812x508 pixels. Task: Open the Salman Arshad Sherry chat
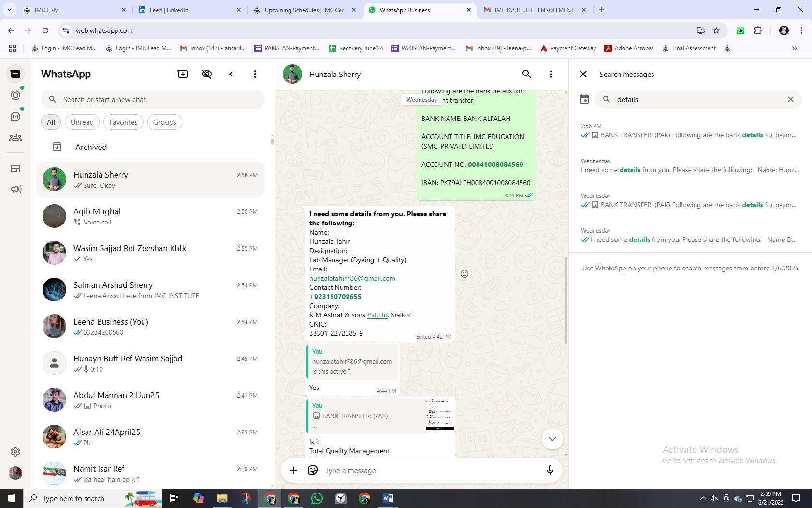pyautogui.click(x=151, y=290)
